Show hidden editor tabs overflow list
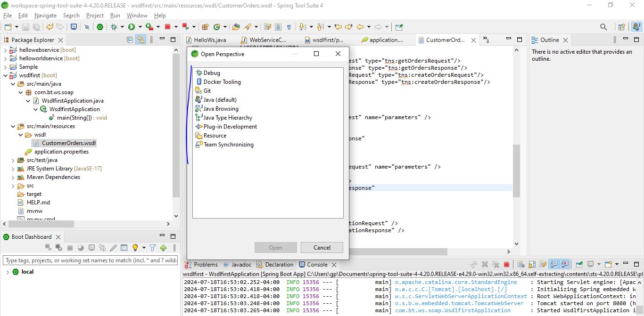This screenshot has height=316, width=644. click(x=486, y=40)
